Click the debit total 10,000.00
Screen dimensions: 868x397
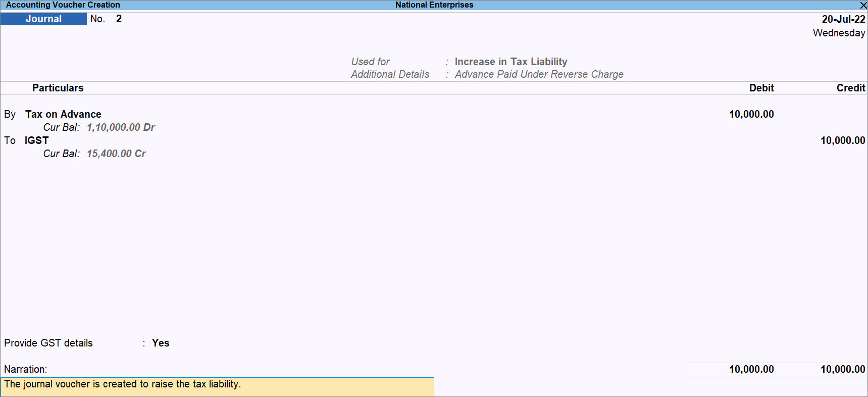(751, 369)
